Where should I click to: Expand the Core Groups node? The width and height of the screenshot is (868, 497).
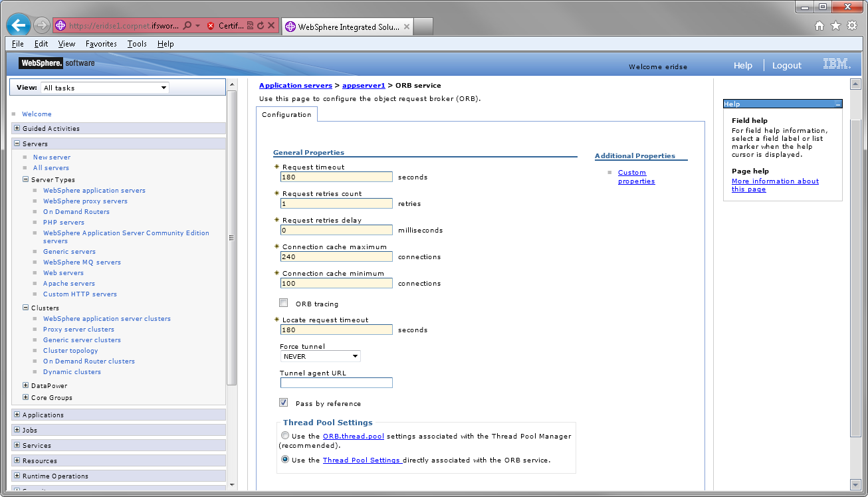pos(26,397)
